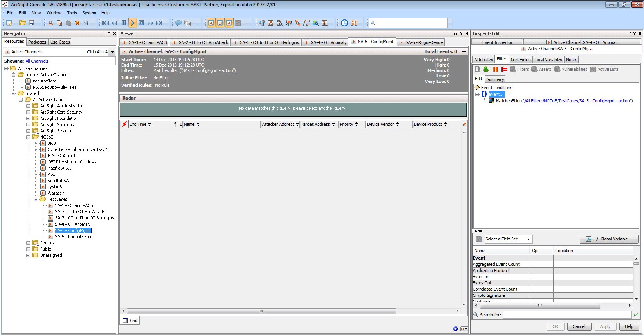The width and height of the screenshot is (644, 335).
Task: Paste with the toolbar paste icon
Action: click(x=69, y=23)
